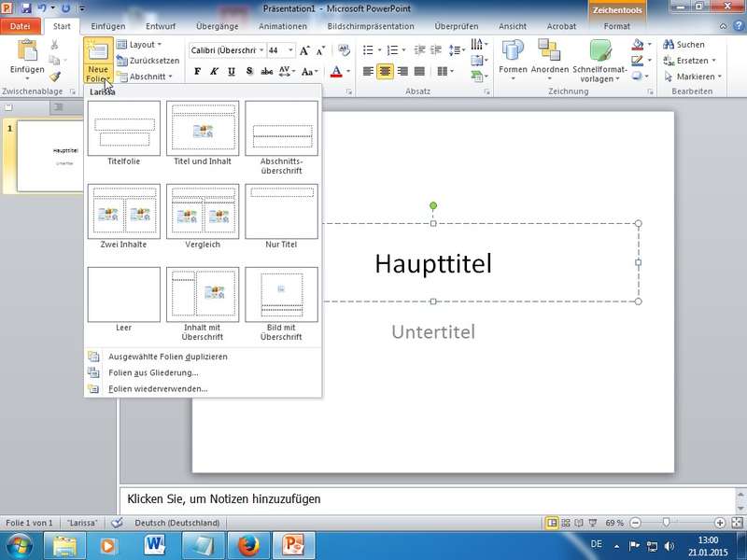The height and width of the screenshot is (560, 747).
Task: Toggle bold text formatting
Action: [x=198, y=71]
